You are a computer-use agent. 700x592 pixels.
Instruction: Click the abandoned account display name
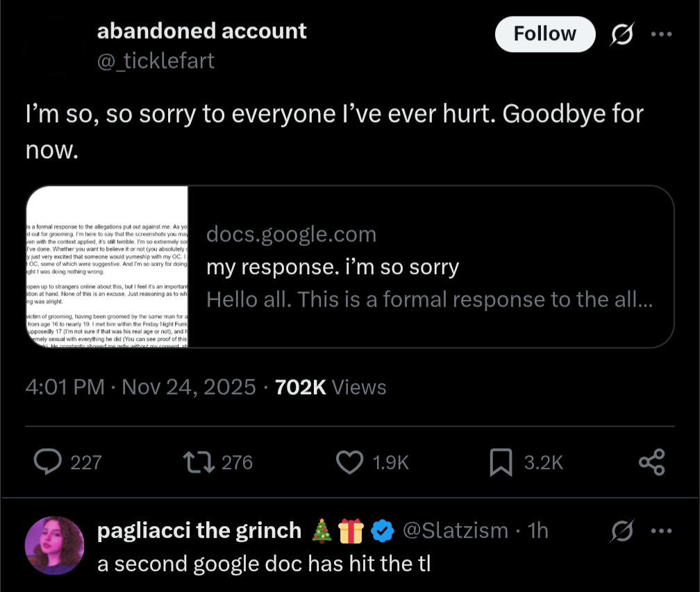[x=201, y=31]
